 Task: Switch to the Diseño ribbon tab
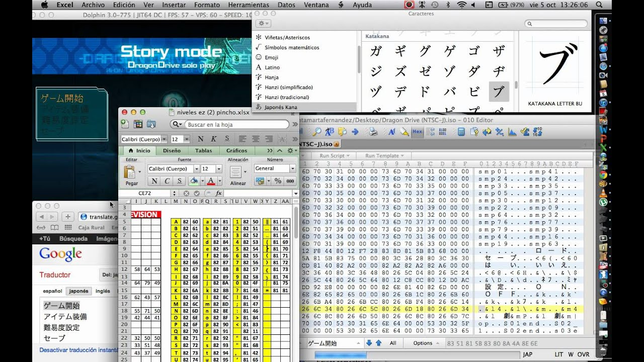(x=172, y=150)
